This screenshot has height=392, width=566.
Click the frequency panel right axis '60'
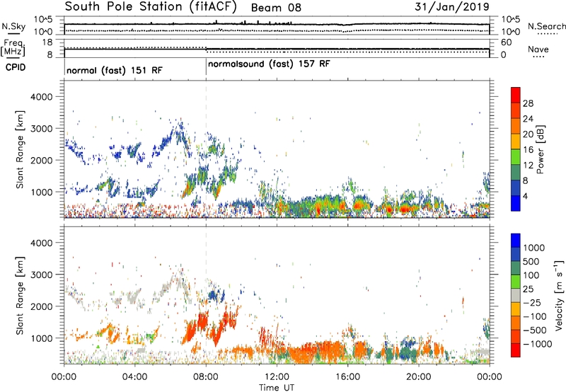(506, 42)
